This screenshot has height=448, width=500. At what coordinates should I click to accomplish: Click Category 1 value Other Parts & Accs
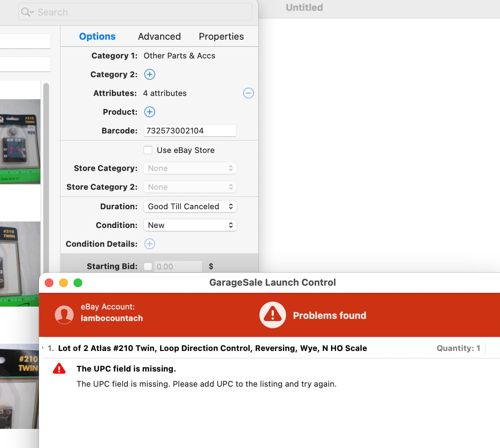[x=179, y=56]
